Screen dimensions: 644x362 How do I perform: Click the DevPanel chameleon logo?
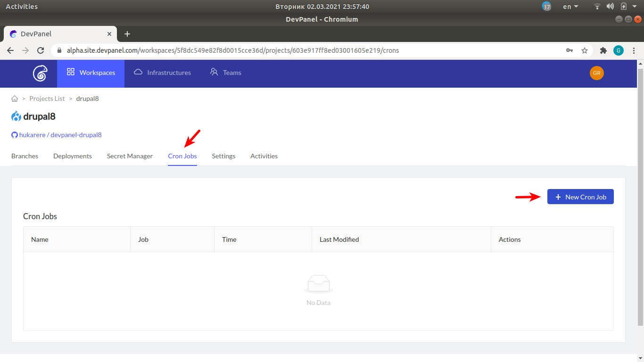[40, 73]
